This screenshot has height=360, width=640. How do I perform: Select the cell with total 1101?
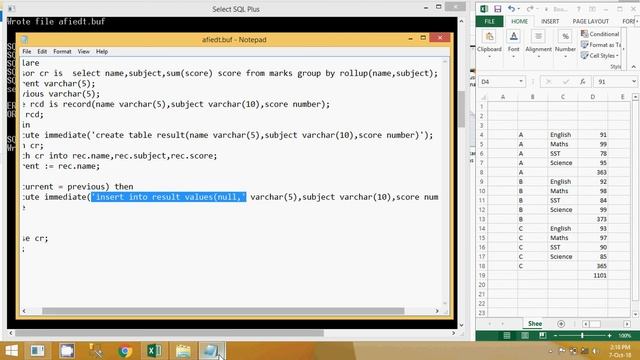(x=593, y=276)
